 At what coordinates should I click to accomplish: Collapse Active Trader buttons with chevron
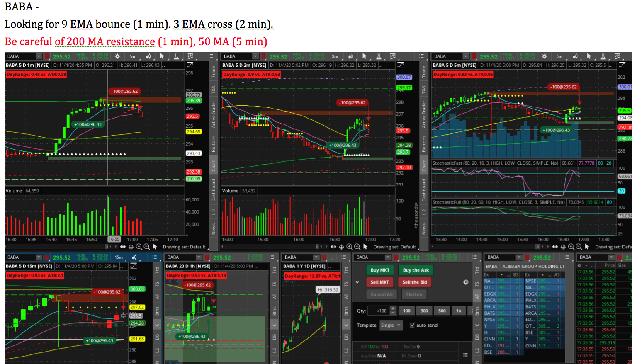[357, 282]
